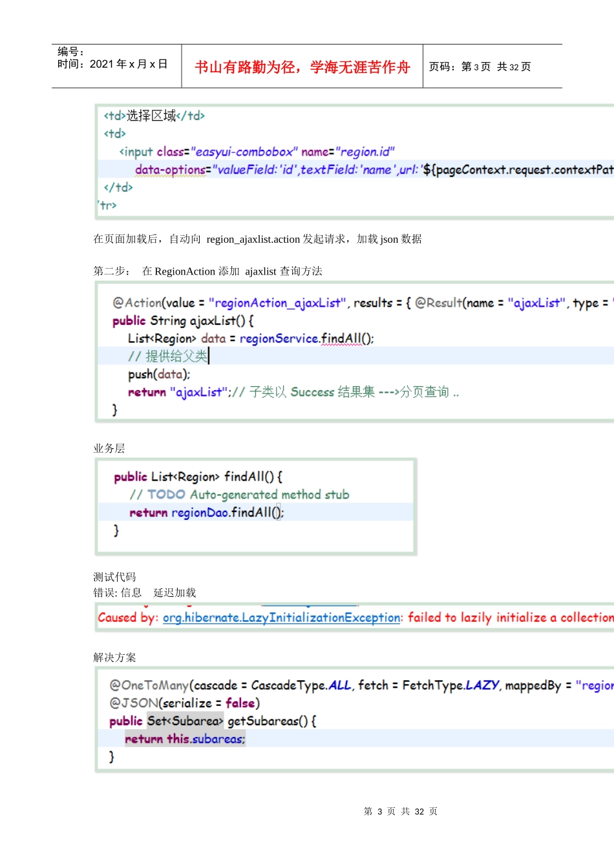This screenshot has width=614, height=868.
Task: Click the getSubareas() method declaration
Action: 213,721
